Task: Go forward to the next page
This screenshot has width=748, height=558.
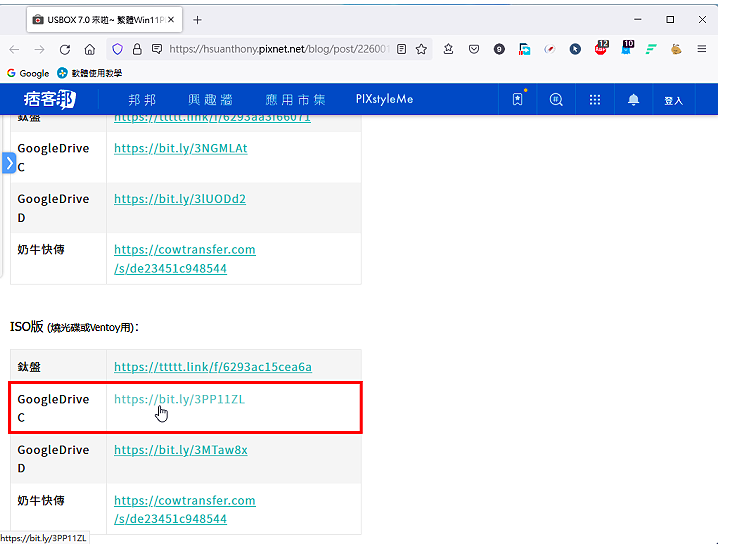Action: (40, 49)
